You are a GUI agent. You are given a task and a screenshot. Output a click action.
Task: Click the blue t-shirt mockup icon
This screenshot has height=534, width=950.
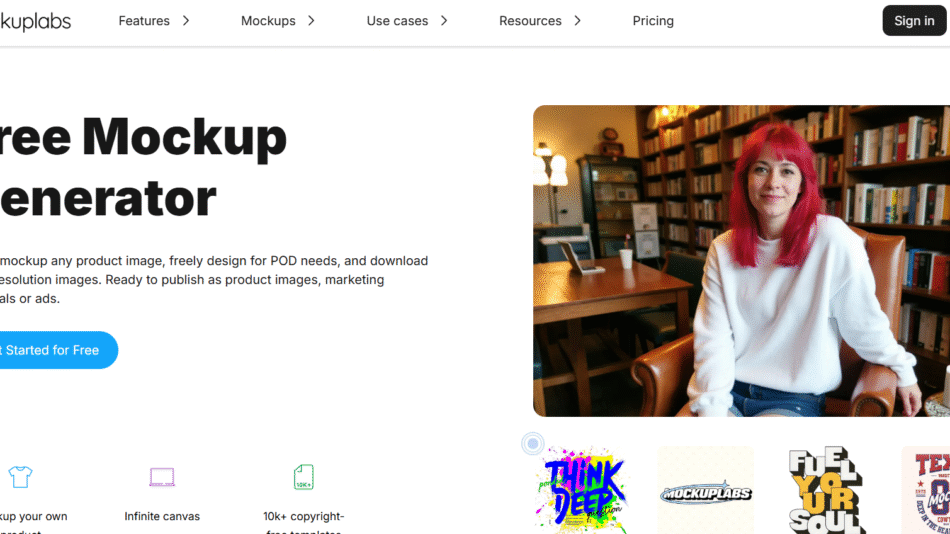(20, 477)
